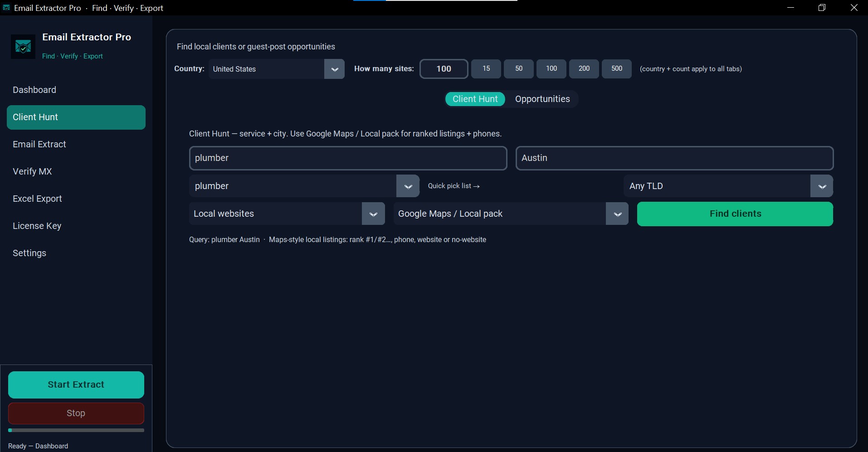The height and width of the screenshot is (452, 868).
Task: Click the country + count note text
Action: pyautogui.click(x=691, y=69)
